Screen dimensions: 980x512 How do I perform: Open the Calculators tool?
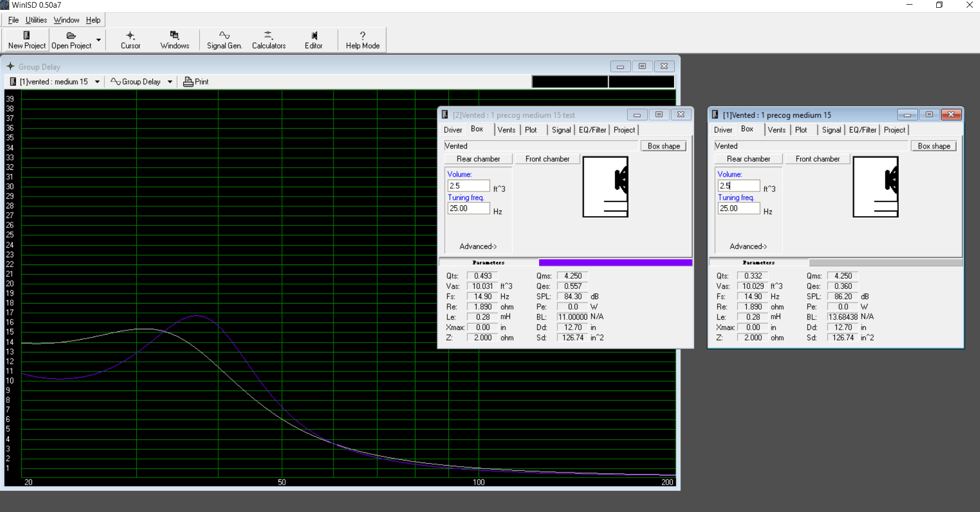pyautogui.click(x=269, y=40)
